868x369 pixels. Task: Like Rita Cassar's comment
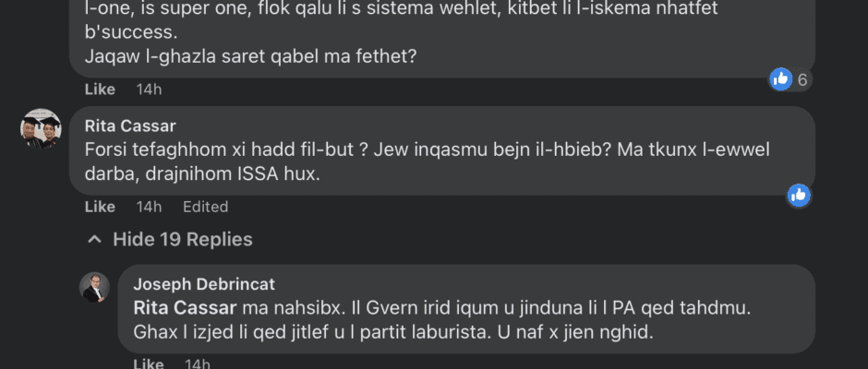[x=100, y=207]
